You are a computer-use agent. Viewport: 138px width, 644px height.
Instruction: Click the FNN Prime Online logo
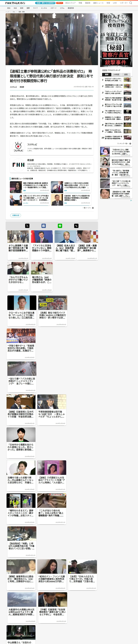click(x=15, y=3)
